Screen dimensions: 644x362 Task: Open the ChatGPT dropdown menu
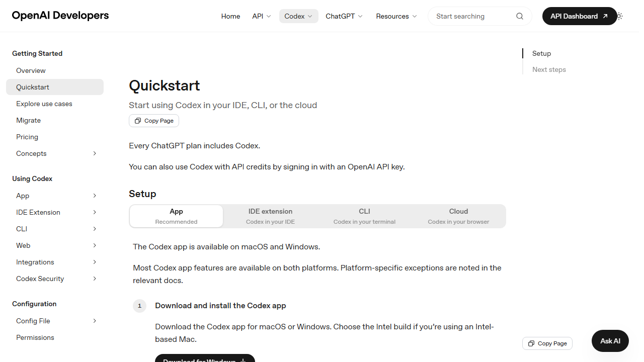344,16
